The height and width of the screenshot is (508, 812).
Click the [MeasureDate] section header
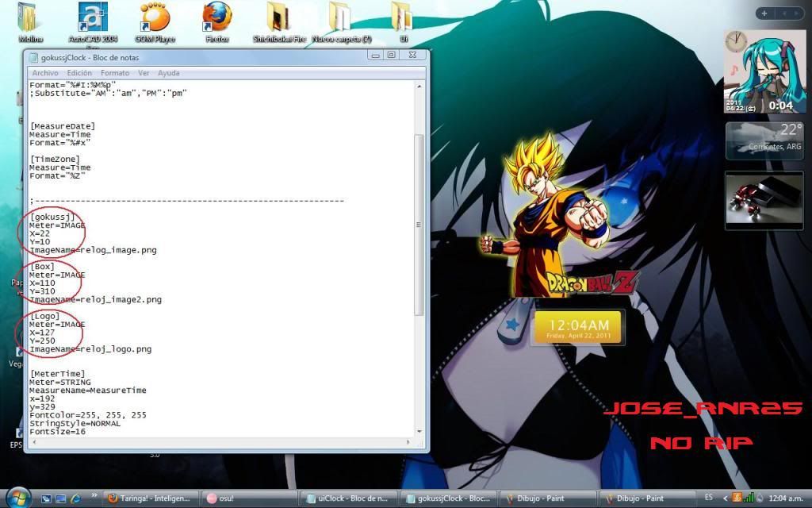(x=63, y=126)
